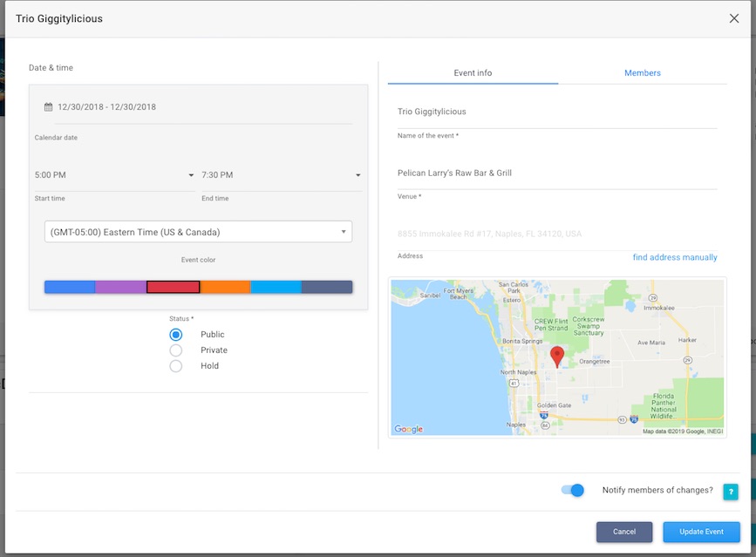Open the End time dropdown showing 7:30 PM

tap(281, 175)
